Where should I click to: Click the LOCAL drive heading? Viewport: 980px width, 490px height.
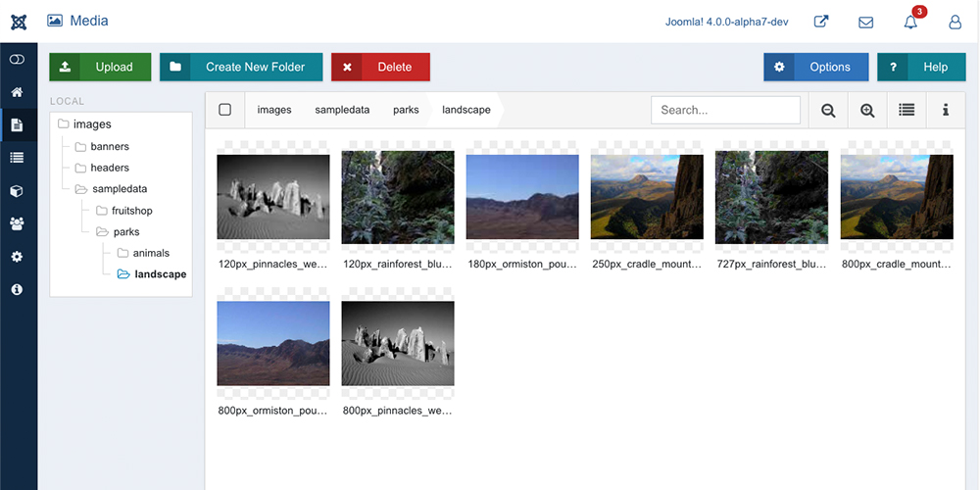coord(67,101)
